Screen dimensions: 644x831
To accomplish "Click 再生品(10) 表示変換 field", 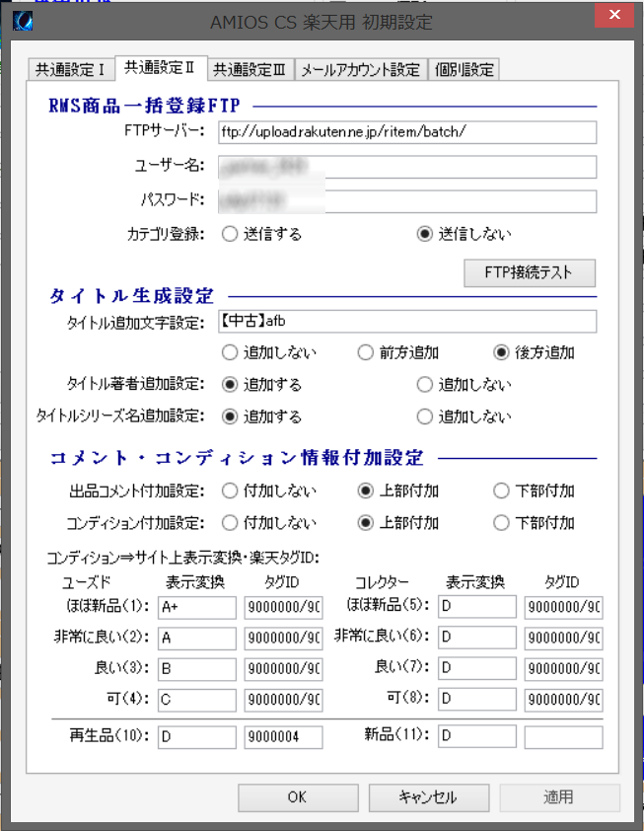I will point(197,736).
